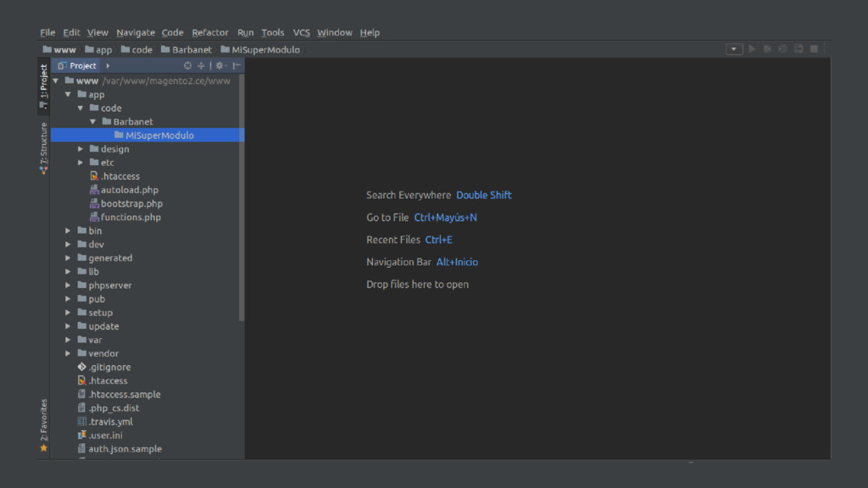The image size is (868, 488).
Task: Collapse the app folder arrow
Action: click(68, 95)
